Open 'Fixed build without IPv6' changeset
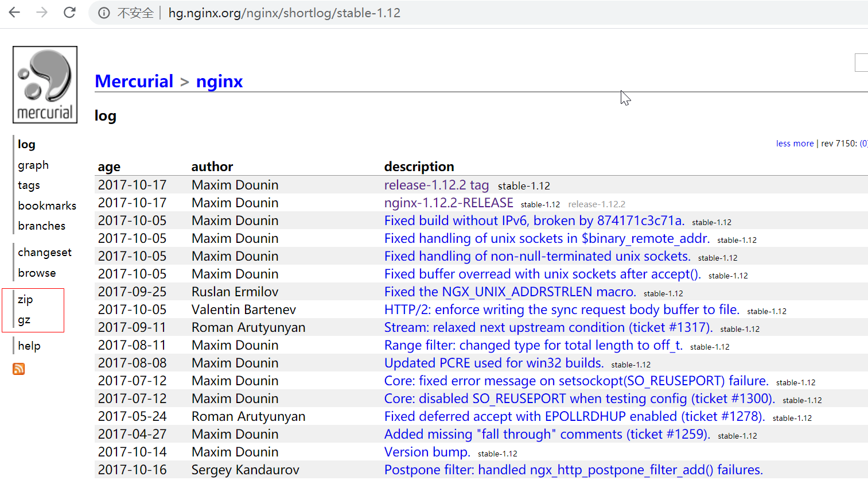Screen dimensions: 868x480 (535, 220)
